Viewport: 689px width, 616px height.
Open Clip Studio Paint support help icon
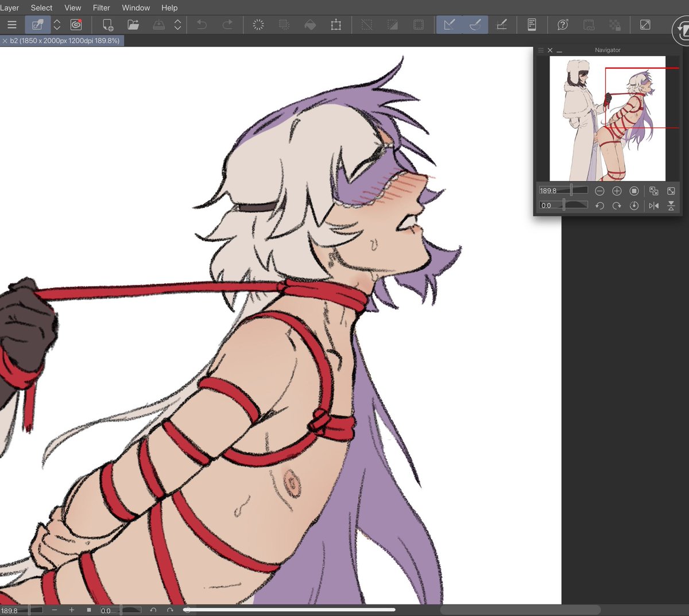pyautogui.click(x=563, y=25)
